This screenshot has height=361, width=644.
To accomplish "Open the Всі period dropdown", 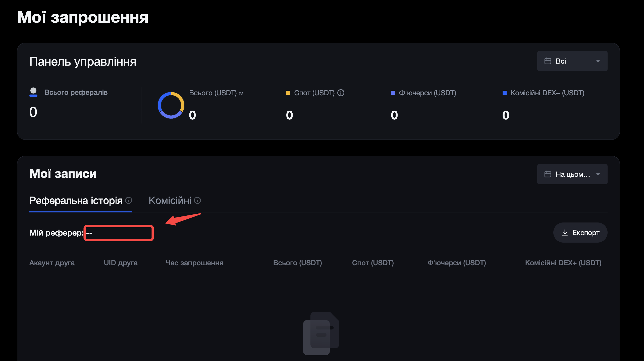I will pos(572,61).
